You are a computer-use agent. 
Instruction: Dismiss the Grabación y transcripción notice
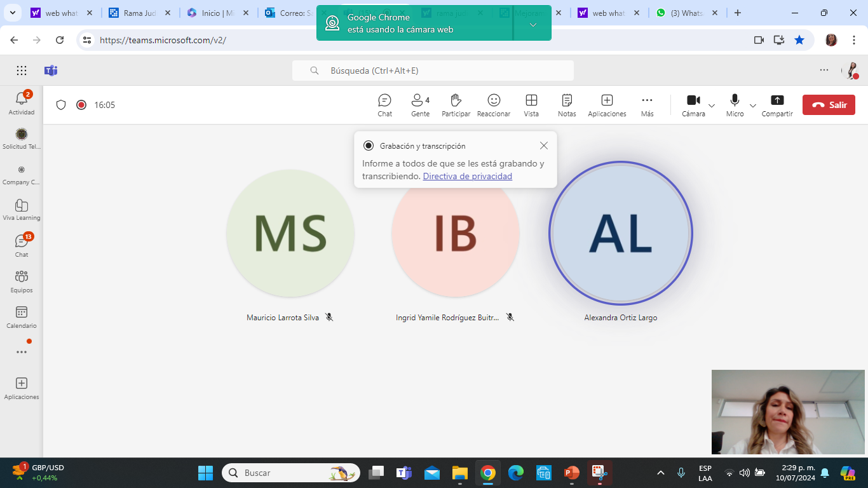point(543,146)
